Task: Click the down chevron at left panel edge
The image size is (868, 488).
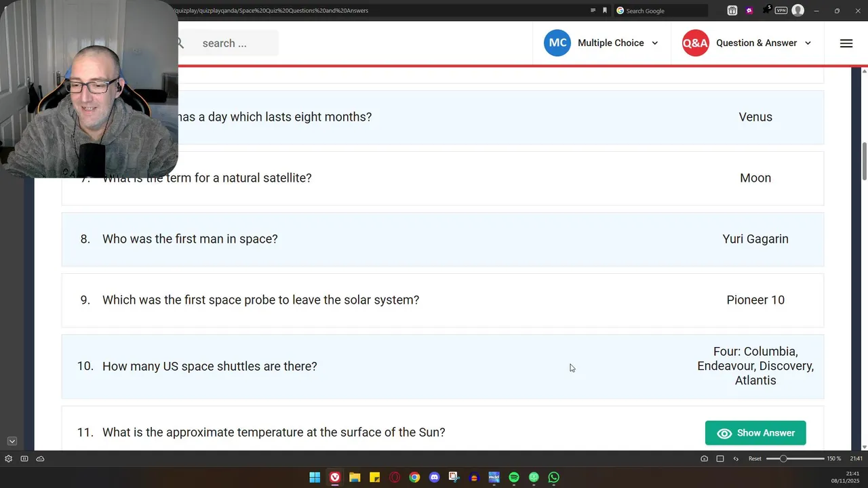Action: pyautogui.click(x=12, y=441)
